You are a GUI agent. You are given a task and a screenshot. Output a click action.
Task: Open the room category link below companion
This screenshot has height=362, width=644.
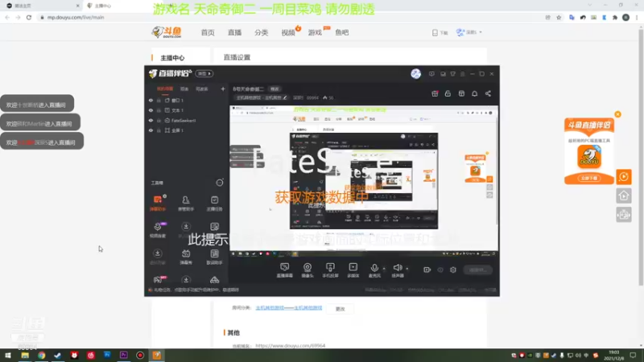[289, 308]
